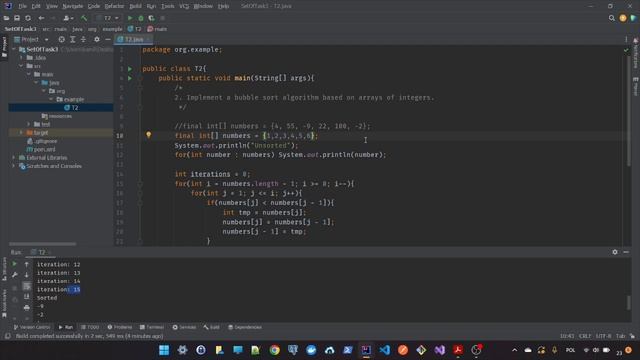Click the Collapse All icon in Project panel

[x=83, y=39]
